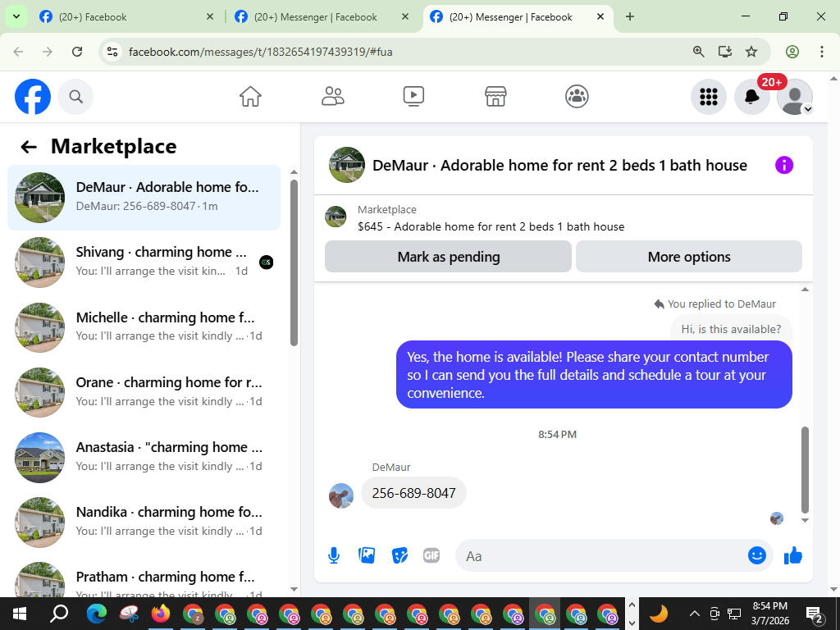
Task: Open the Chrome profile icon
Action: [792, 52]
